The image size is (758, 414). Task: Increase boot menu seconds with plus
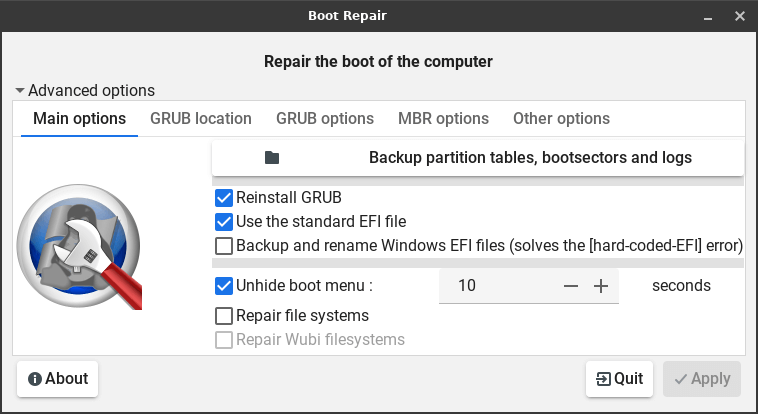coord(601,286)
